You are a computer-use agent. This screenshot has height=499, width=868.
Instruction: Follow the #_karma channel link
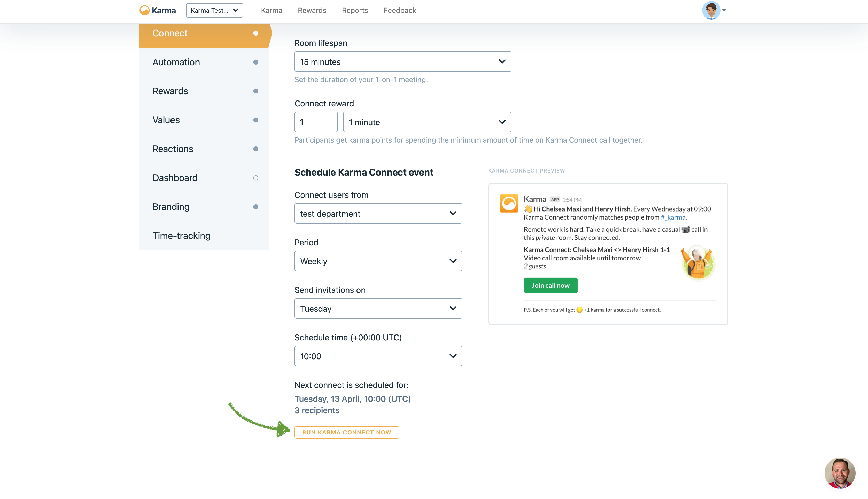(x=673, y=217)
